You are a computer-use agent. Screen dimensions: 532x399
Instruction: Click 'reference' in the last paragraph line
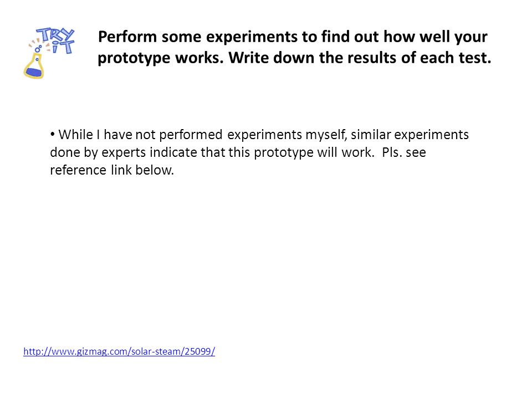point(78,170)
